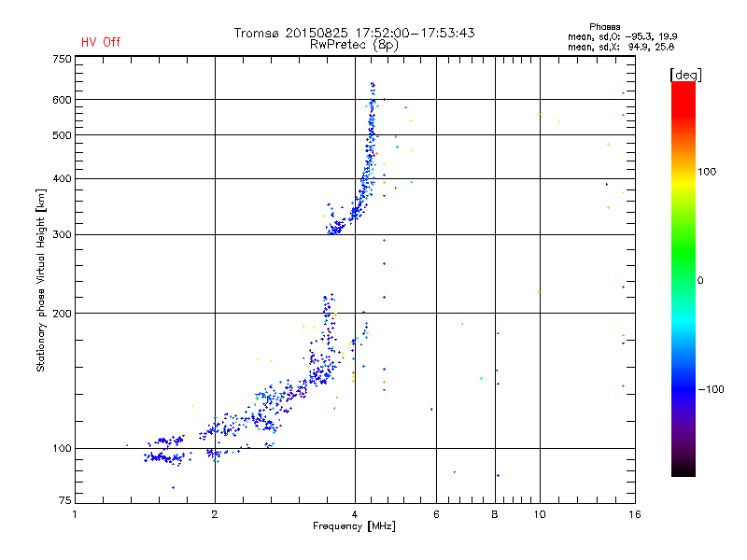The width and height of the screenshot is (747, 560).
Task: Click the 'mean, sd,X: 94.9, 25.8' statistic
Action: (621, 47)
